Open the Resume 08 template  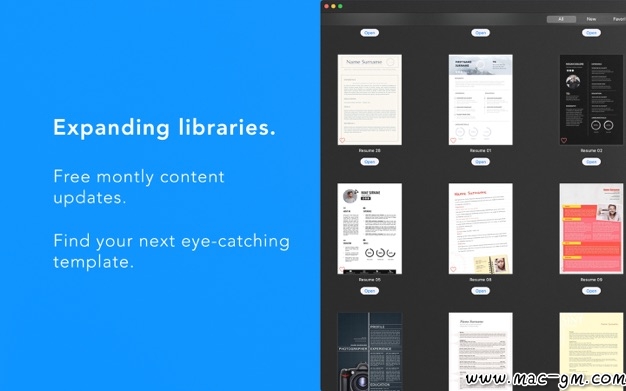tap(480, 291)
